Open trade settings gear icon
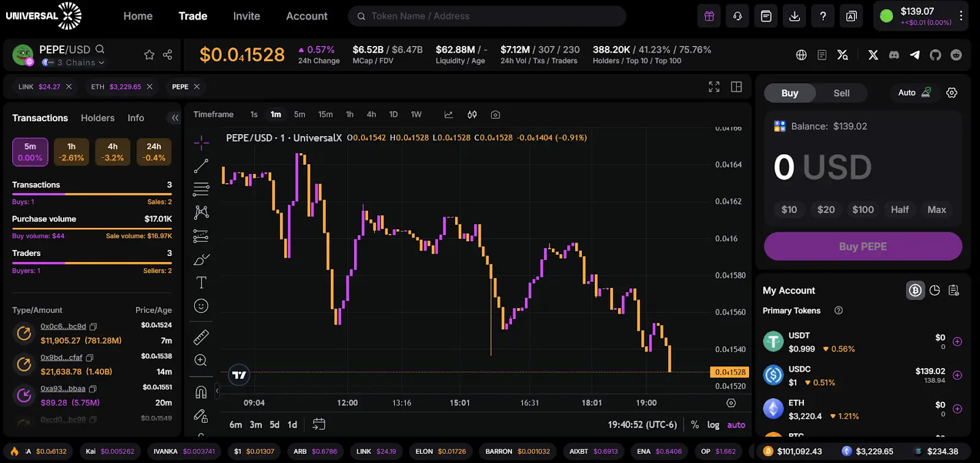This screenshot has width=980, height=463. (x=952, y=93)
